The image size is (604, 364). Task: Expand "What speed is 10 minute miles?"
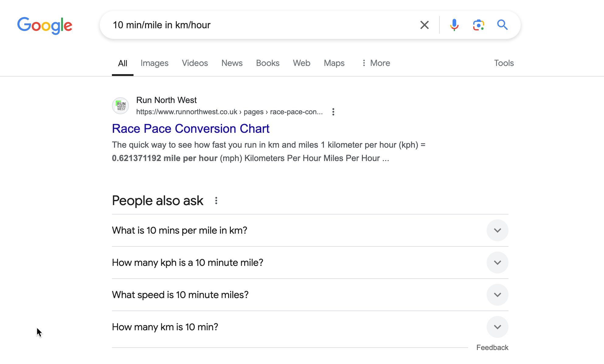pos(310,295)
